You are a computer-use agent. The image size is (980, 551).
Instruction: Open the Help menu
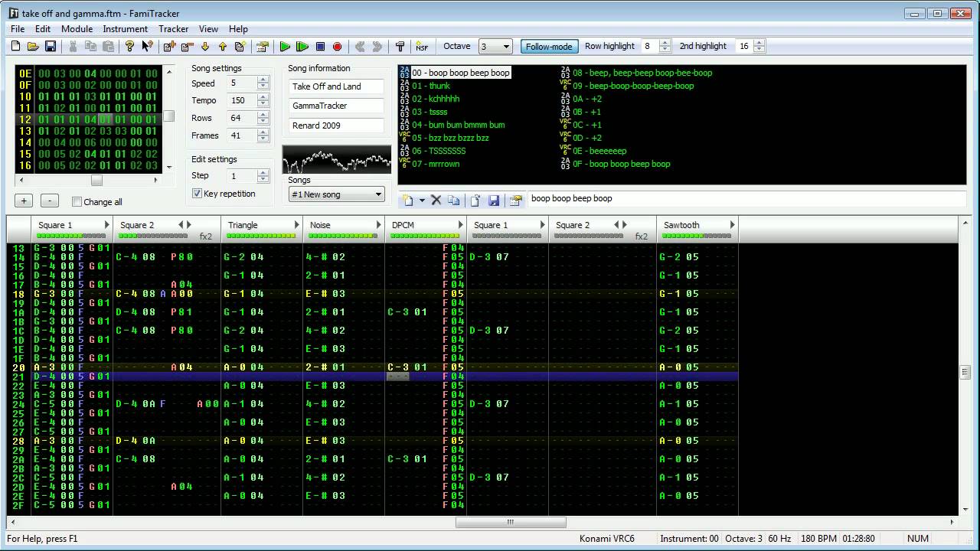(238, 29)
